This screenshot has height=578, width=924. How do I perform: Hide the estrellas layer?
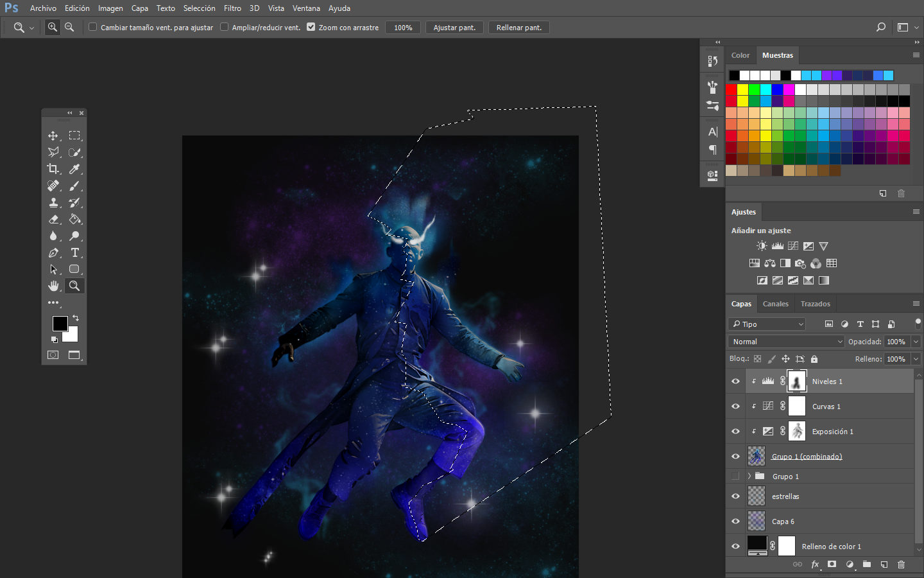(735, 496)
